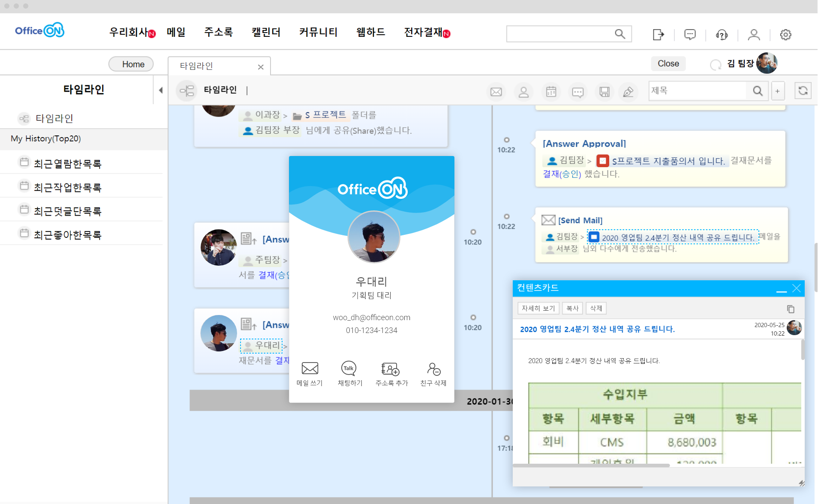Click the refresh icon beside the title search
Image resolution: width=821 pixels, height=504 pixels.
(803, 91)
